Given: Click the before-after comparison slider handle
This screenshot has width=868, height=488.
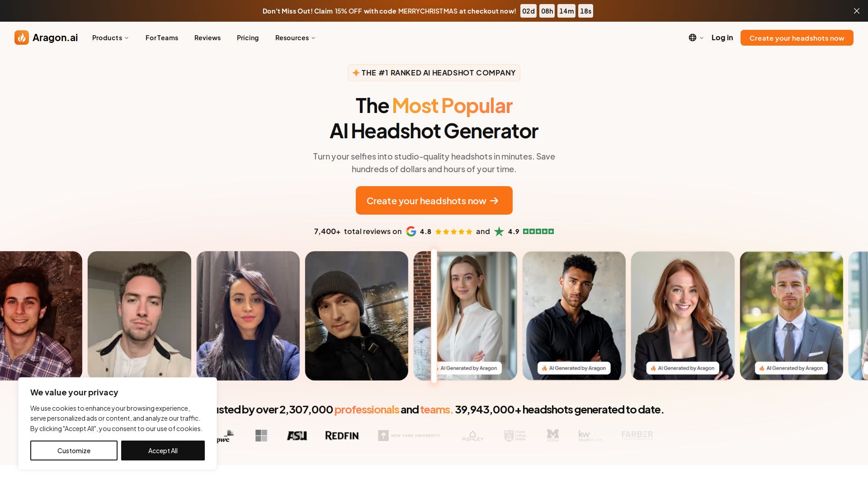Looking at the screenshot, I should pos(434,316).
